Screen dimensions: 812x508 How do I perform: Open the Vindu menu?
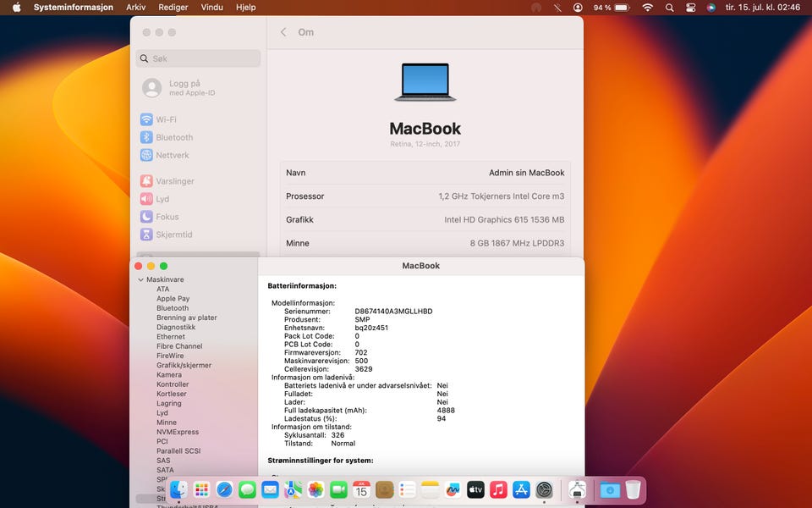click(212, 7)
